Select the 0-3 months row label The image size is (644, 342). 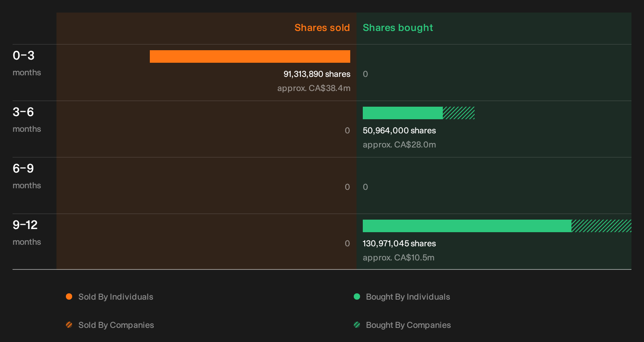pos(27,63)
